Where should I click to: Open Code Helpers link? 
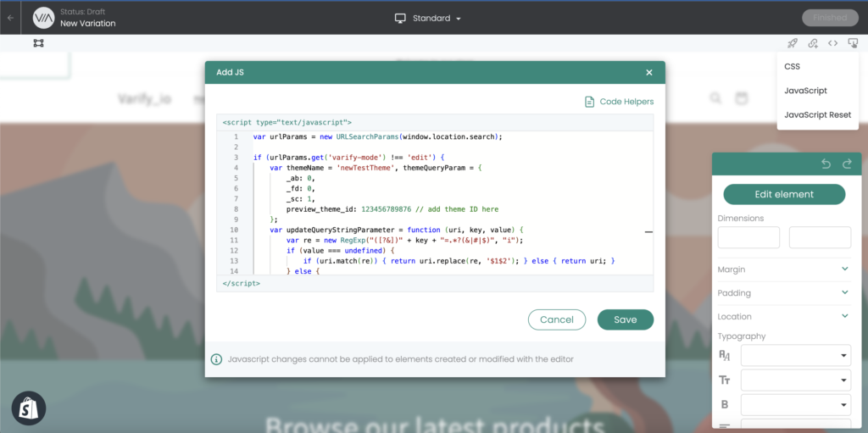619,102
